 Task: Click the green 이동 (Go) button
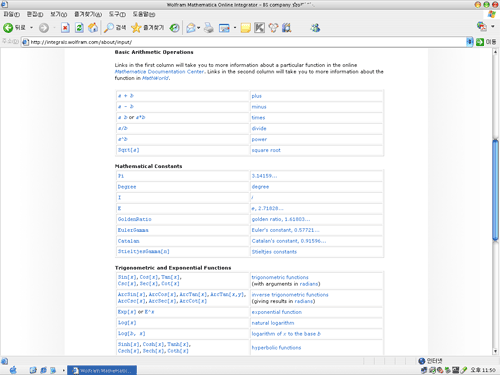486,42
